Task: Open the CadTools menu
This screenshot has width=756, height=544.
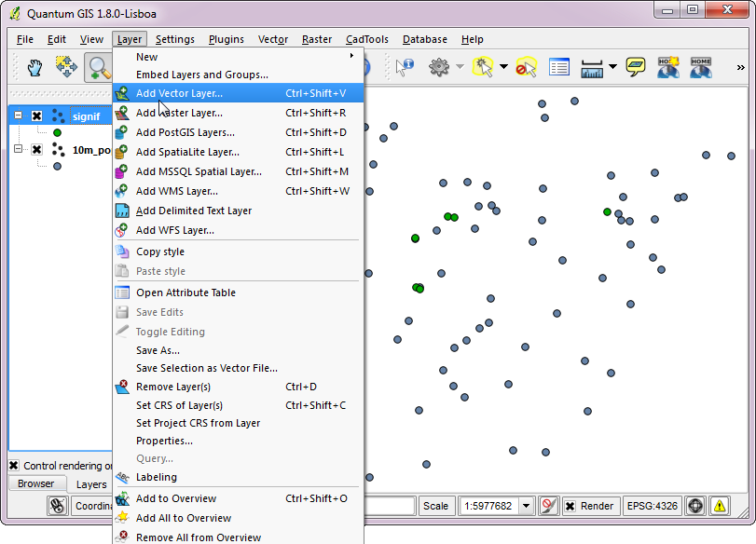Action: [367, 39]
